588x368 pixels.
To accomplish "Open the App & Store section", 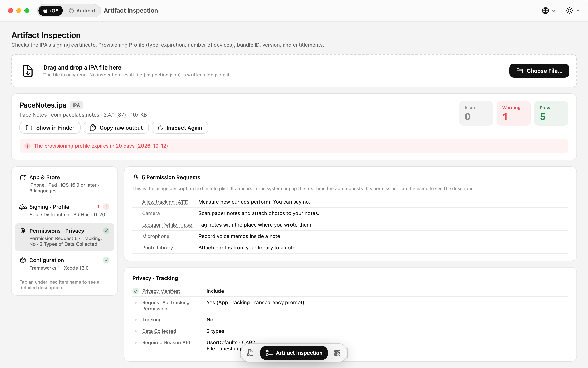I will tap(64, 184).
